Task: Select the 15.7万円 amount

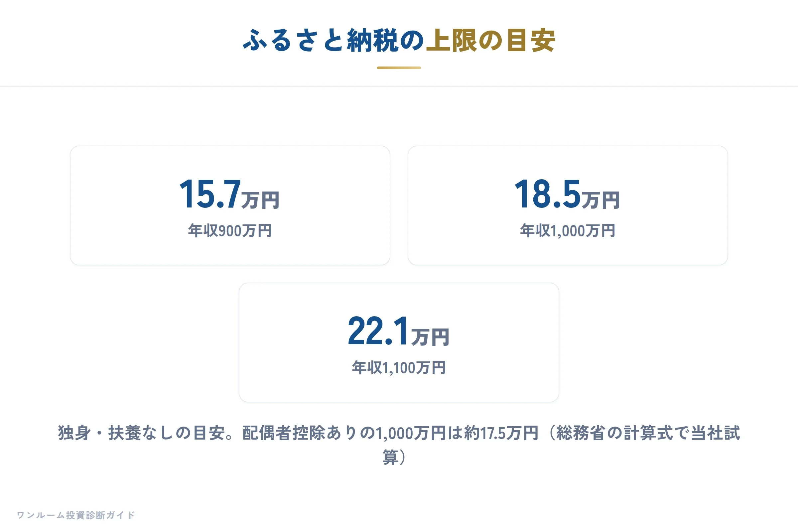Action: [230, 194]
